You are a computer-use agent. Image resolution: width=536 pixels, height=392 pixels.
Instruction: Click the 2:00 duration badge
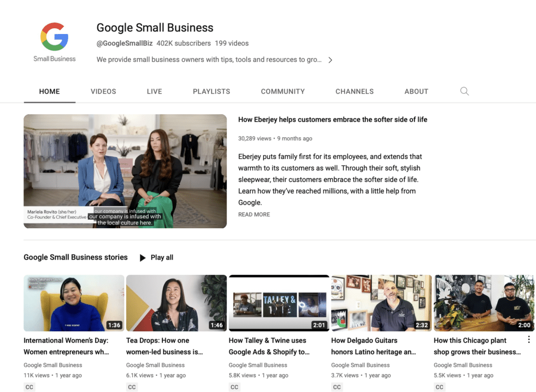(x=524, y=325)
